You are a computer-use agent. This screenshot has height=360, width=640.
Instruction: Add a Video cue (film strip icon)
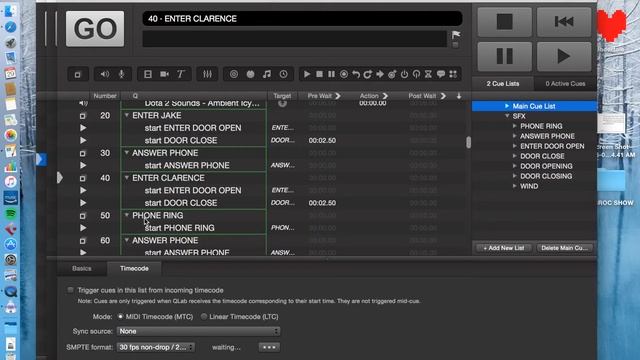pos(148,74)
